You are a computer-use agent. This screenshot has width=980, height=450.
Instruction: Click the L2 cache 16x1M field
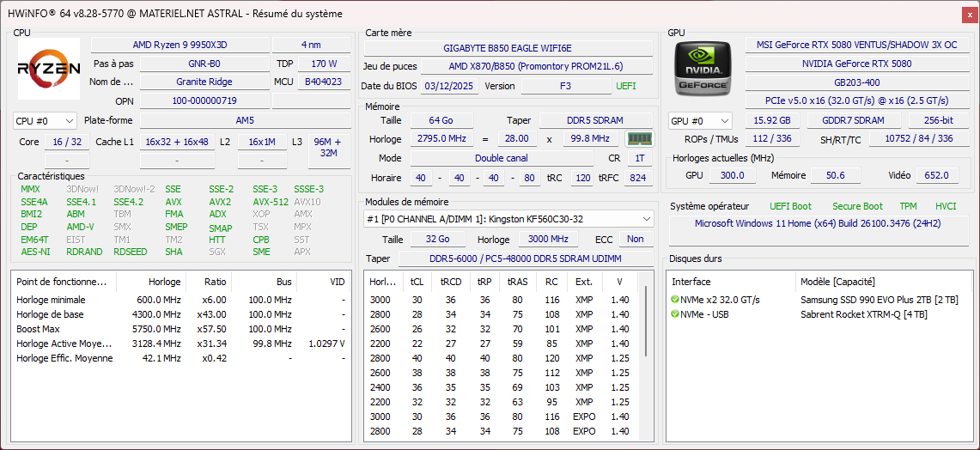click(x=262, y=142)
